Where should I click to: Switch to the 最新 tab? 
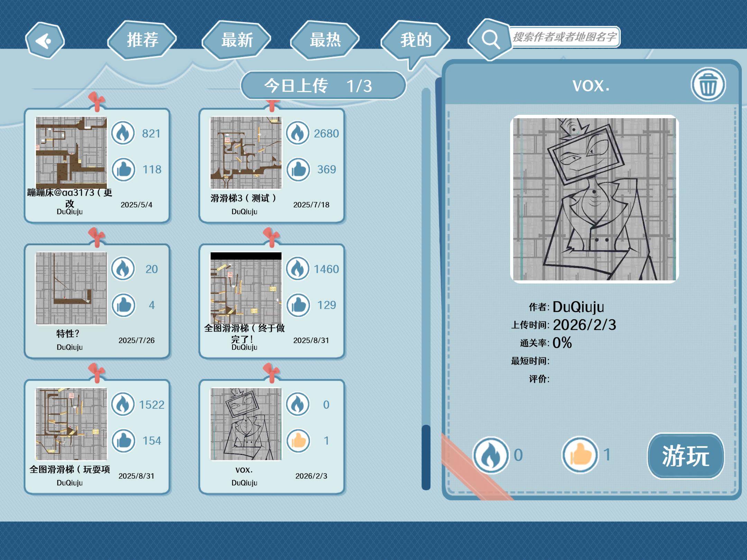(x=237, y=40)
